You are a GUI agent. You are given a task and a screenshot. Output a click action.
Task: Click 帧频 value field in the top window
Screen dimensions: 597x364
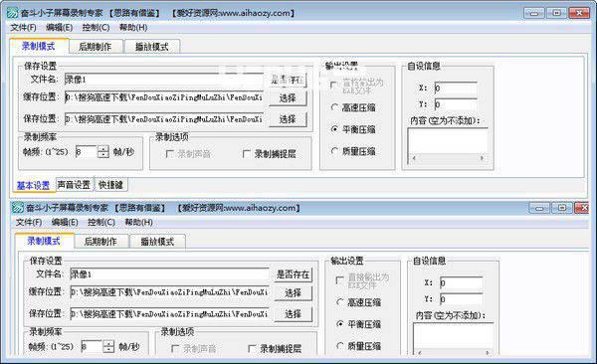pos(87,152)
